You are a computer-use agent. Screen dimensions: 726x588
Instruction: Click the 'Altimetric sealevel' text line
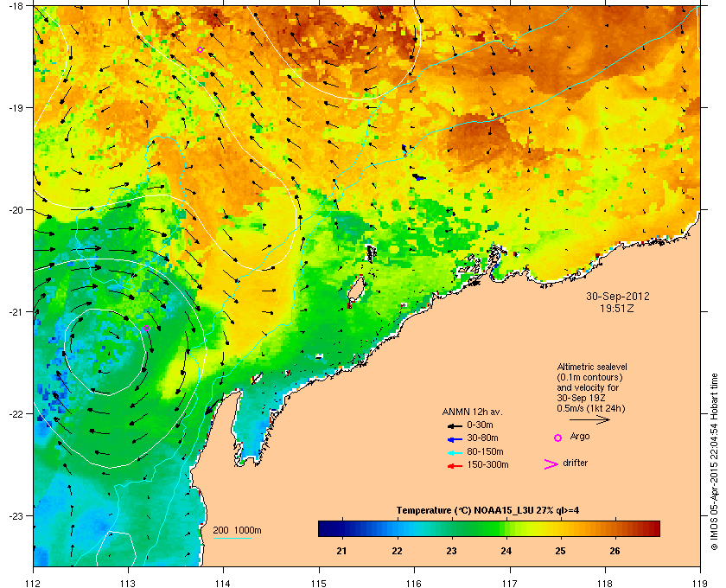pyautogui.click(x=592, y=367)
